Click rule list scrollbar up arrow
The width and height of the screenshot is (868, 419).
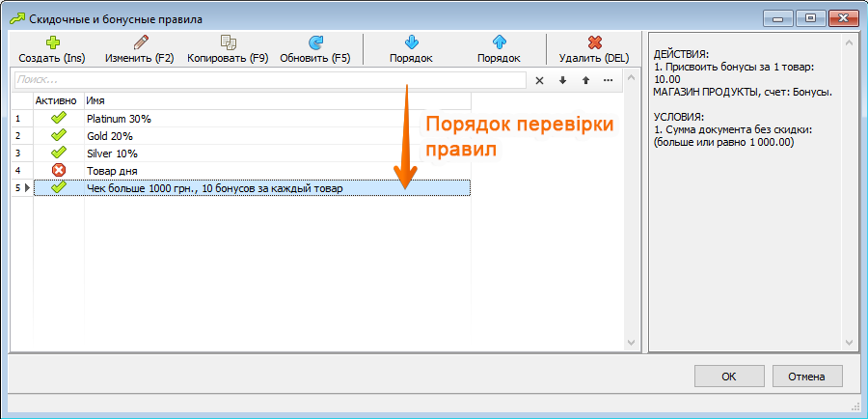631,79
